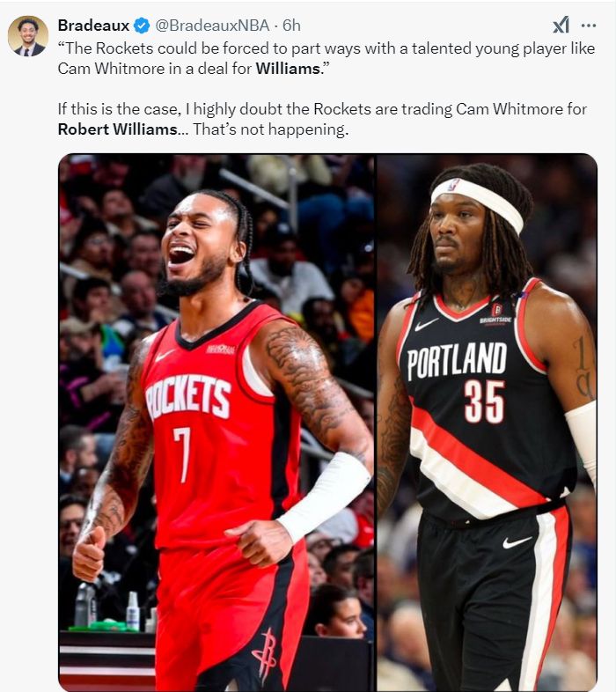This screenshot has width=616, height=692.
Task: Click the bold "Robert Williams" text
Action: pyautogui.click(x=117, y=129)
